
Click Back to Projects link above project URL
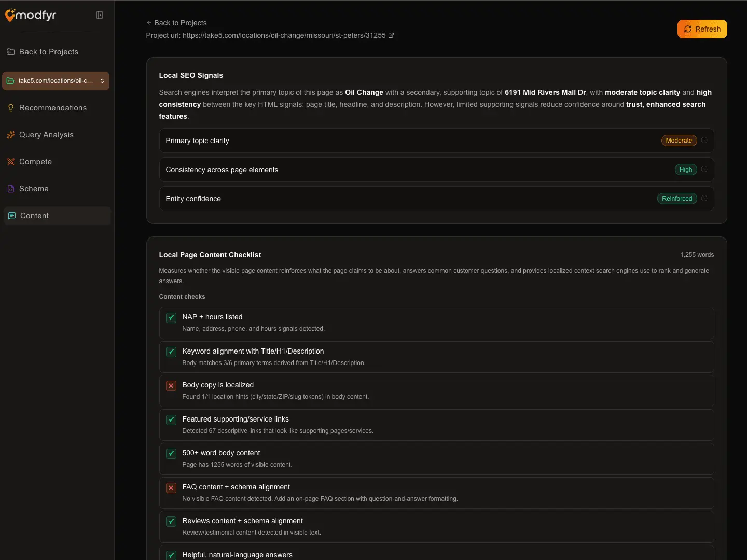pos(176,23)
